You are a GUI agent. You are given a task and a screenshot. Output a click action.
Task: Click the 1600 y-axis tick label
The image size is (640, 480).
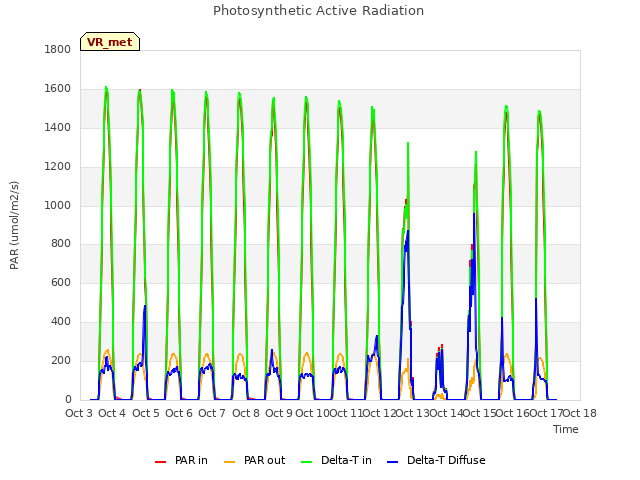click(58, 89)
